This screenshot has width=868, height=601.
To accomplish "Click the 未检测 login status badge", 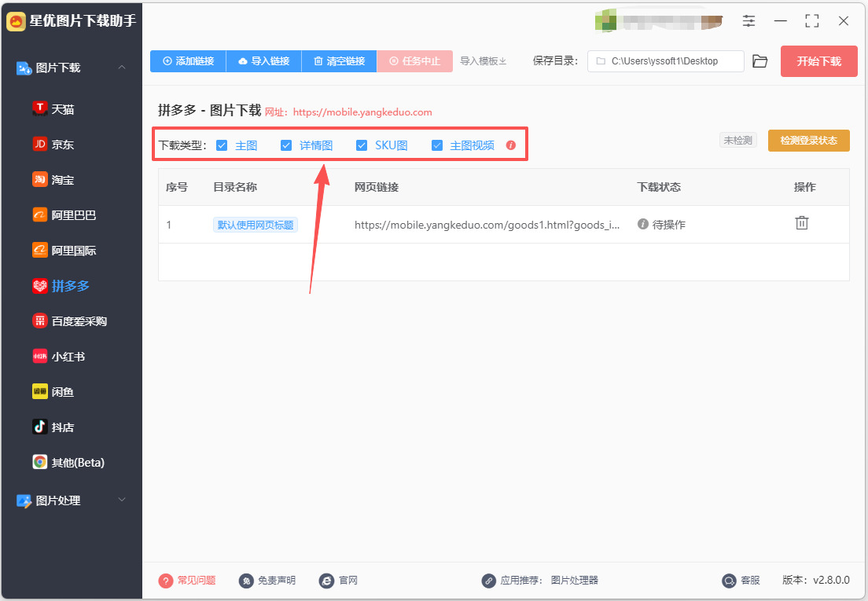I will pyautogui.click(x=738, y=141).
